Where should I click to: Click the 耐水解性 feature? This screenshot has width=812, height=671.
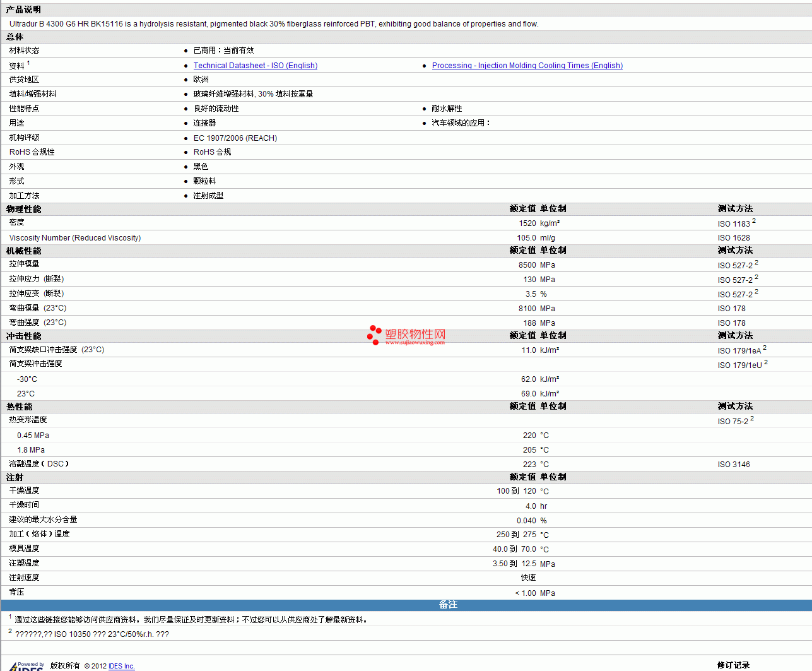click(447, 109)
